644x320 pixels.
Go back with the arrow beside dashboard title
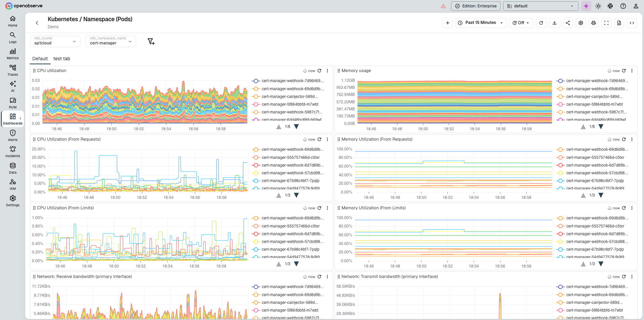point(37,23)
